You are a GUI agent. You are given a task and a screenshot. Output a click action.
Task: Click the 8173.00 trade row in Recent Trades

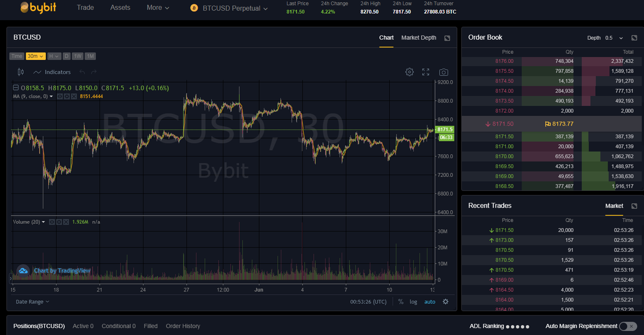pos(552,240)
